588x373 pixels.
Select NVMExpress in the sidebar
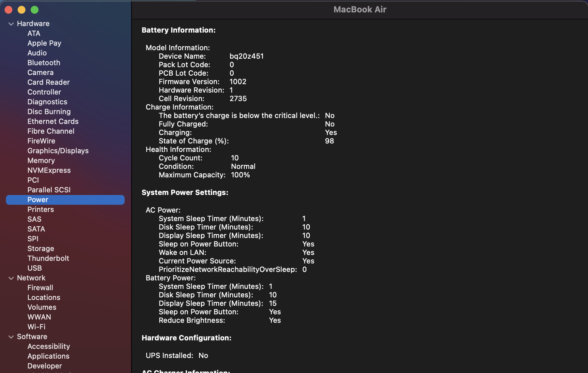(49, 171)
